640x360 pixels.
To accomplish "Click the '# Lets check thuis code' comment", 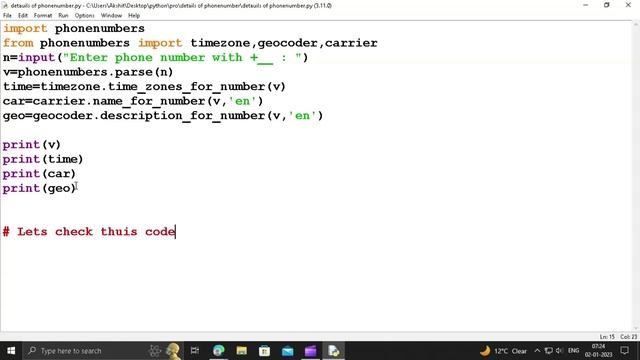I will click(x=89, y=232).
